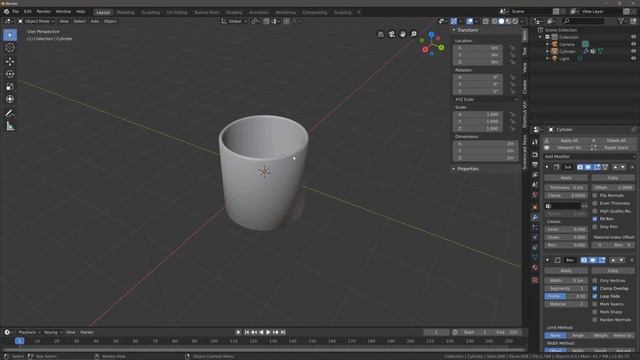Click the blue Z axis on the gizmo
The image size is (640, 360).
pos(431,35)
